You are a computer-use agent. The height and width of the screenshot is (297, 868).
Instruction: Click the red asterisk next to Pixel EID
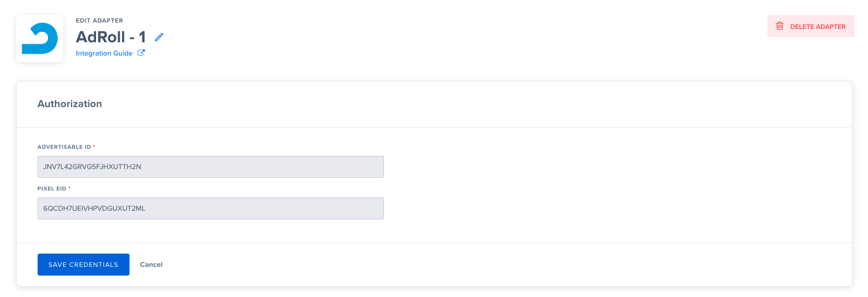click(70, 188)
